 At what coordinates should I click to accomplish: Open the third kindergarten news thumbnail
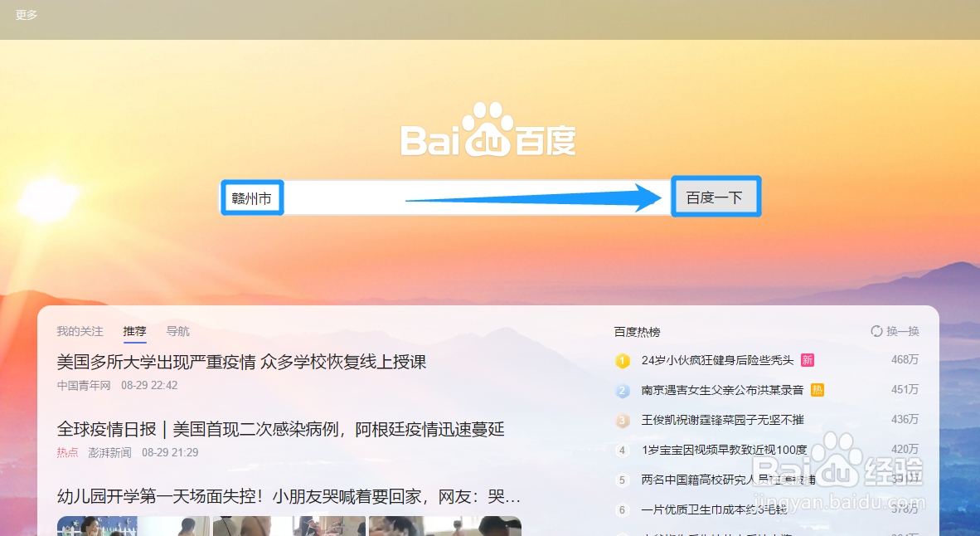(x=445, y=526)
